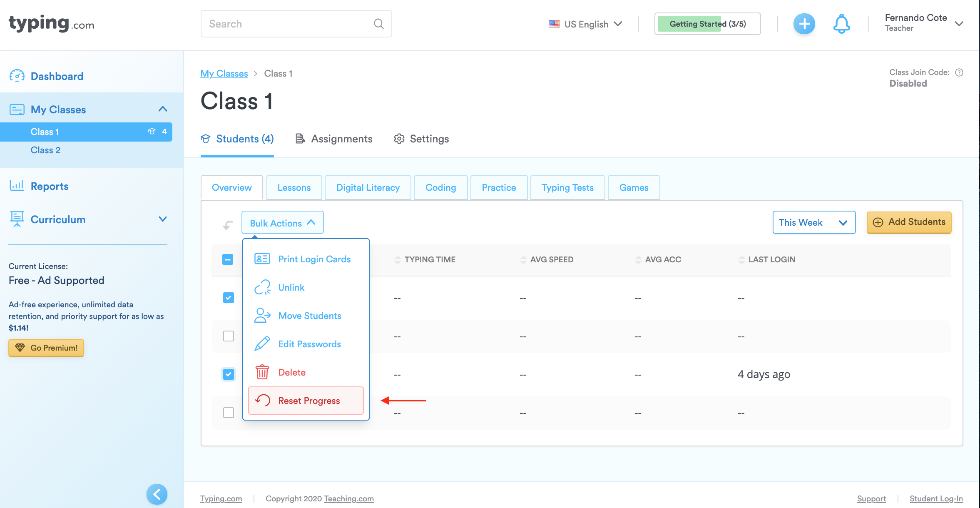Click the Class Join Code help icon
The height and width of the screenshot is (508, 980).
pos(959,72)
